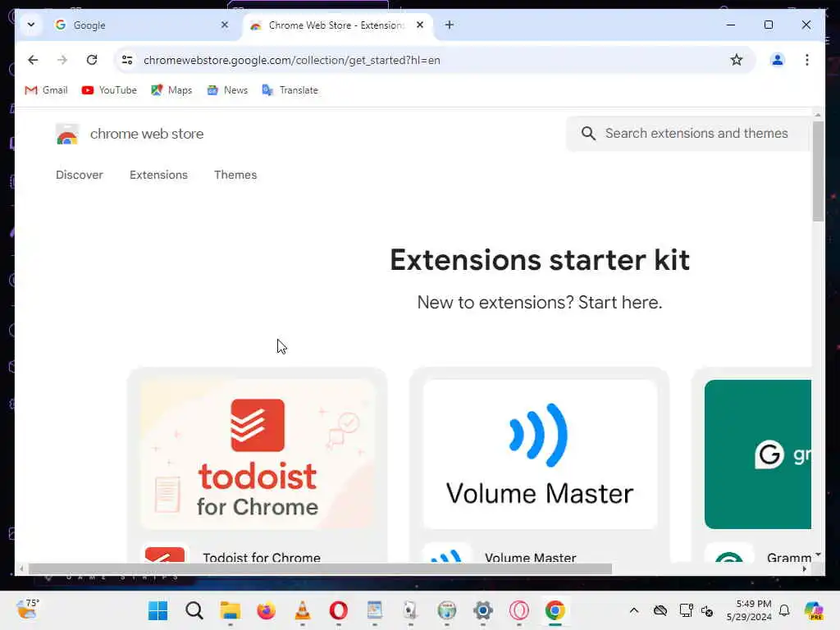Close the Chrome Web Store tab
This screenshot has height=630, width=840.
(x=420, y=25)
